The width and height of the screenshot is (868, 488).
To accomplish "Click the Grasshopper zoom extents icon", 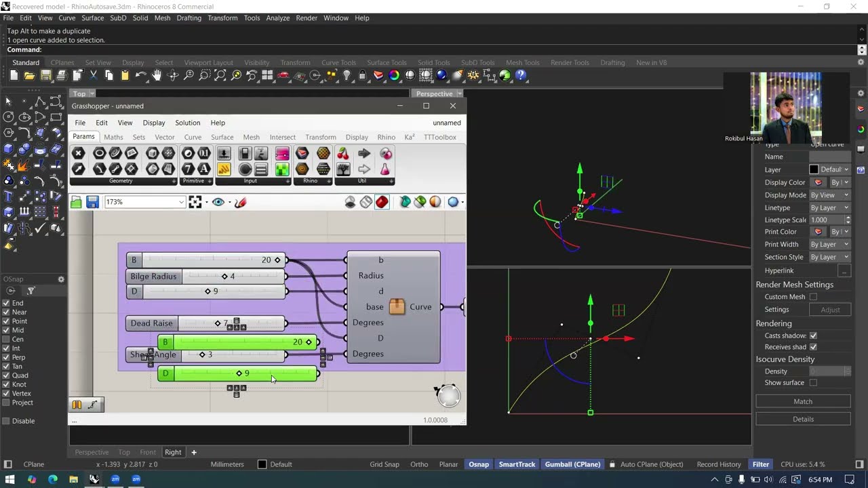I will [x=195, y=202].
